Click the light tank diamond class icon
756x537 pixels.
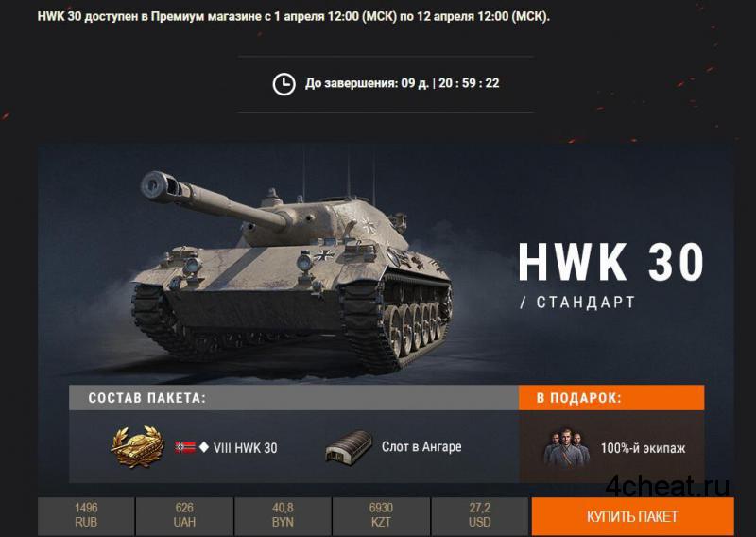coord(204,447)
